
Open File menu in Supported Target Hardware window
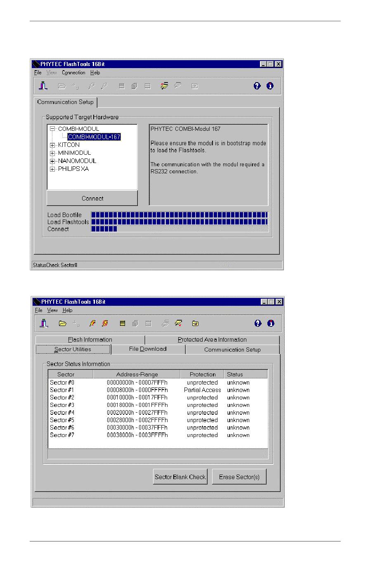tap(38, 73)
